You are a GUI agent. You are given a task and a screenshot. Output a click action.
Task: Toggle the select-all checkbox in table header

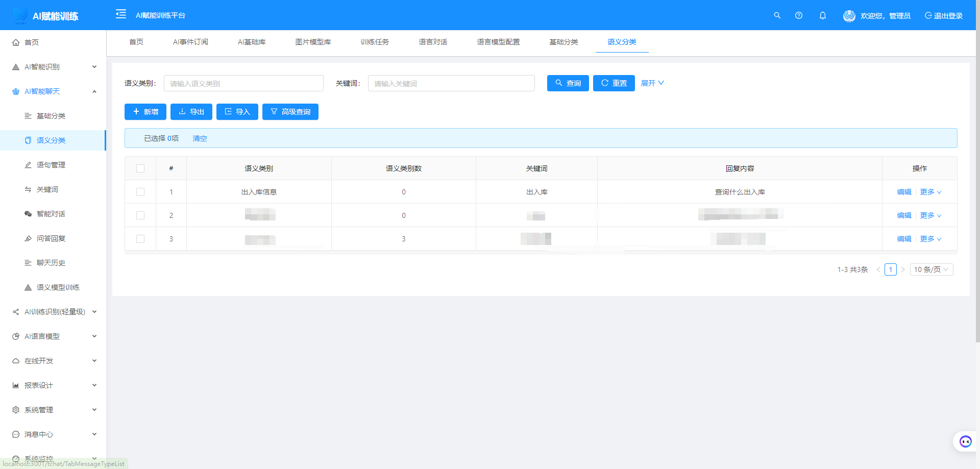coord(140,168)
